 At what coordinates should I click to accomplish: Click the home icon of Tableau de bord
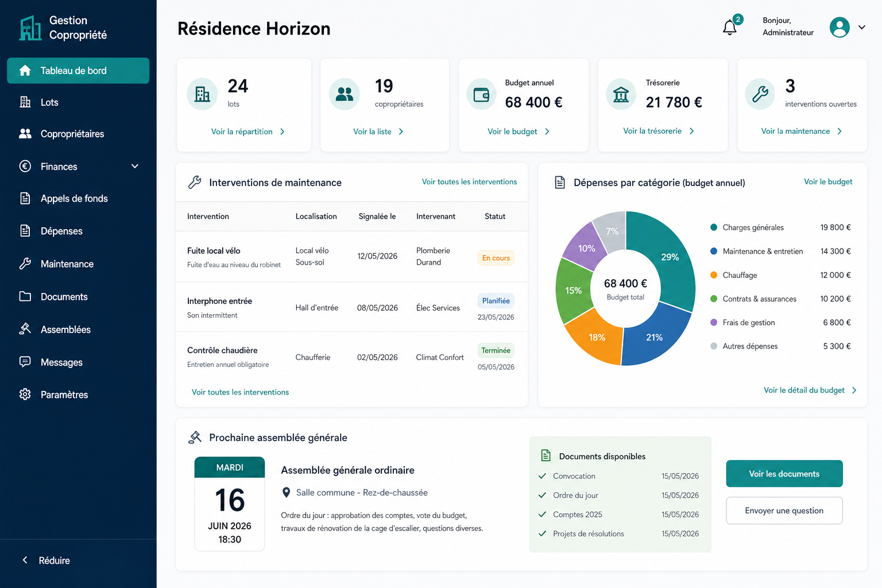25,71
